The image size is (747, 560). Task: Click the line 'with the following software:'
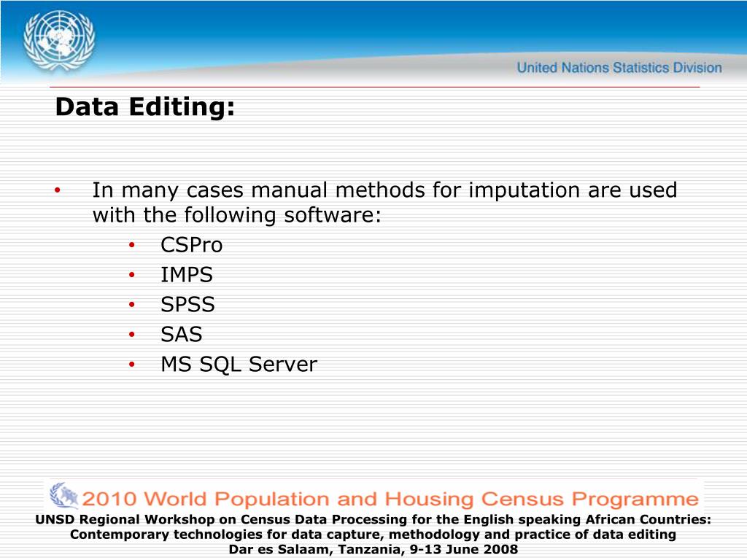pos(237,215)
